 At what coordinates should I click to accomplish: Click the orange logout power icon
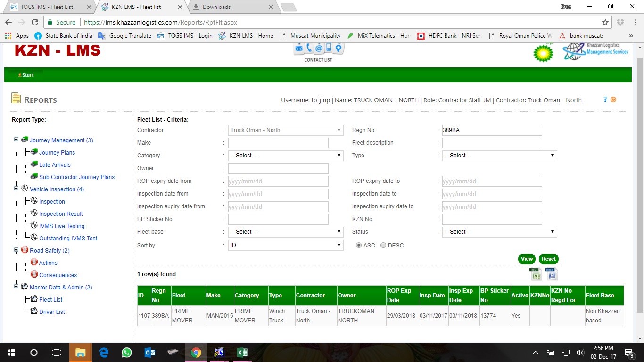tap(613, 100)
